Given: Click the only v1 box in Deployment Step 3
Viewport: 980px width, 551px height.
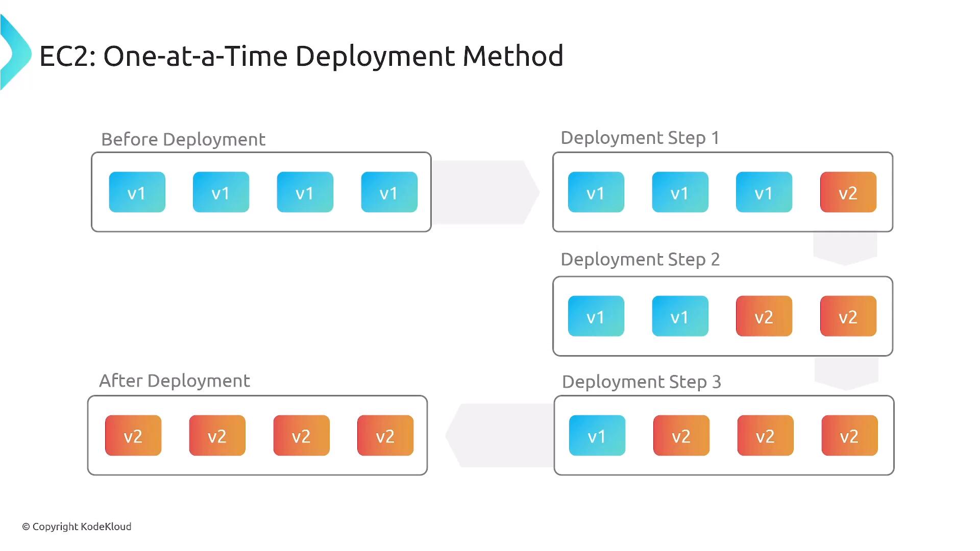Looking at the screenshot, I should [x=597, y=435].
